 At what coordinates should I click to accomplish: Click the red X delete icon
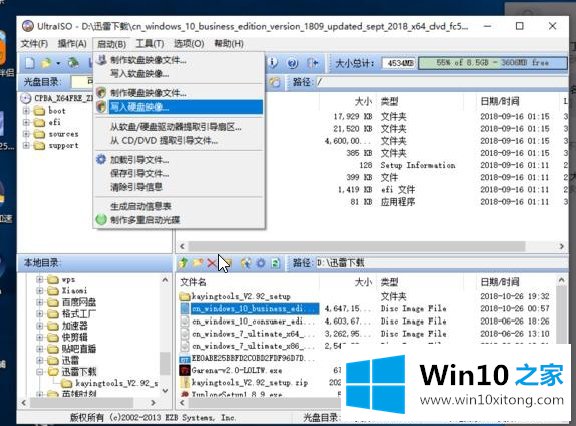(212, 263)
